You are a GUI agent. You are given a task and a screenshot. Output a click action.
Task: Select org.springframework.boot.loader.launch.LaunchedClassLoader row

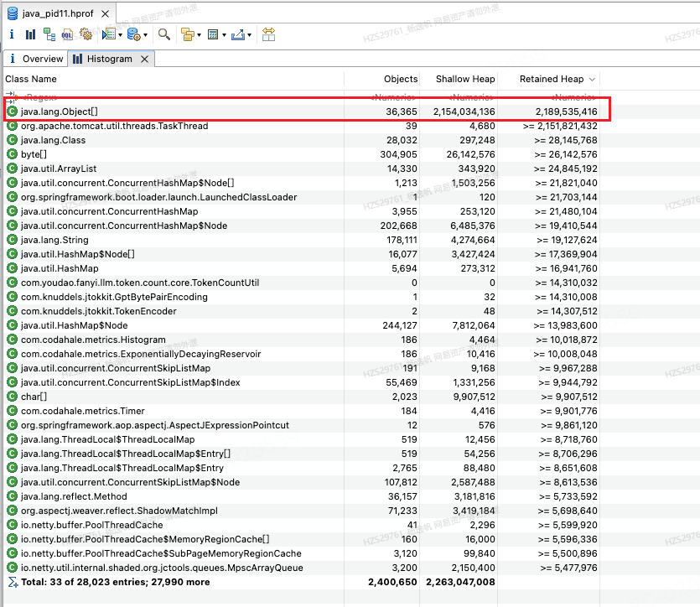coord(301,197)
